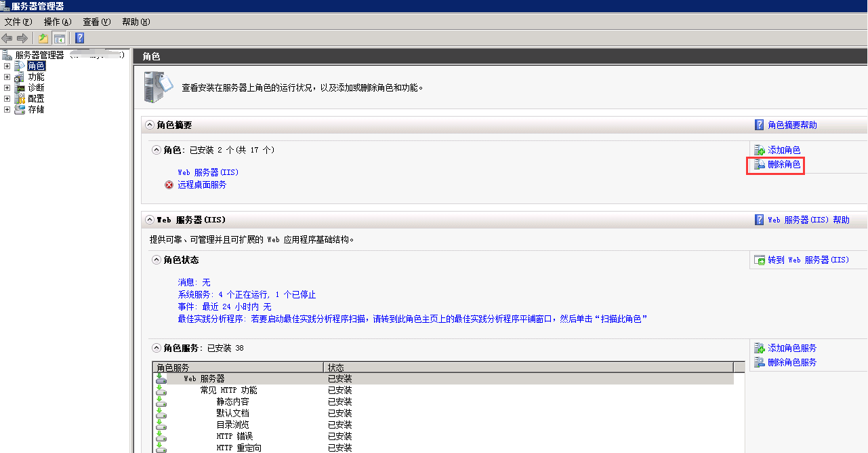Collapse the 角色摘要 section
This screenshot has height=453, width=868.
click(150, 125)
